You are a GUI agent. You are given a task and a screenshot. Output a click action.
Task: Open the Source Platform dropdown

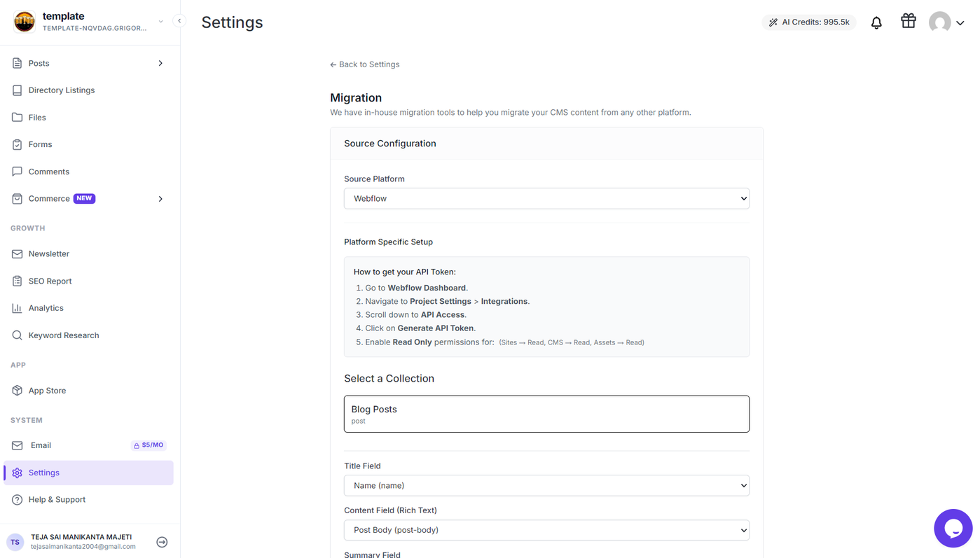pyautogui.click(x=546, y=198)
